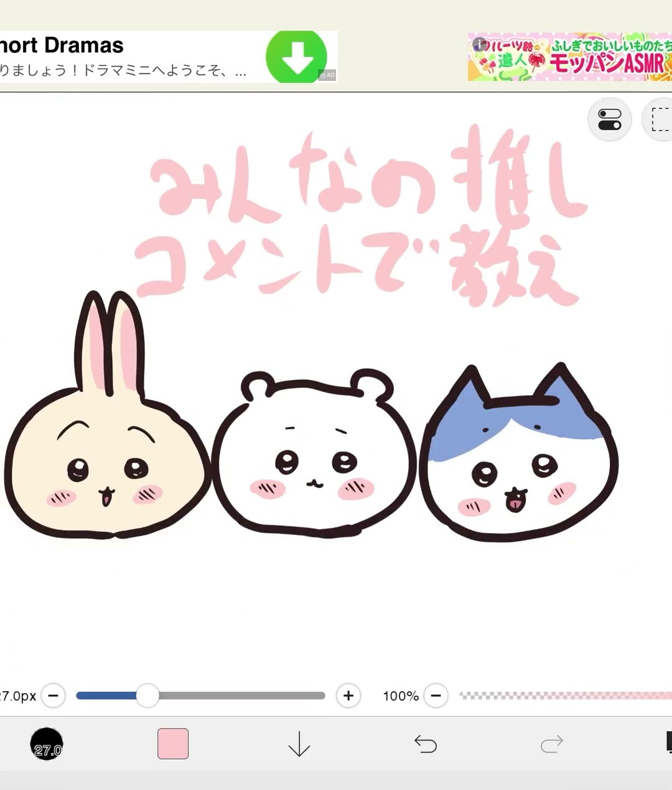Open the stabilizer toggle settings icon
Image resolution: width=672 pixels, height=790 pixels.
(x=610, y=119)
